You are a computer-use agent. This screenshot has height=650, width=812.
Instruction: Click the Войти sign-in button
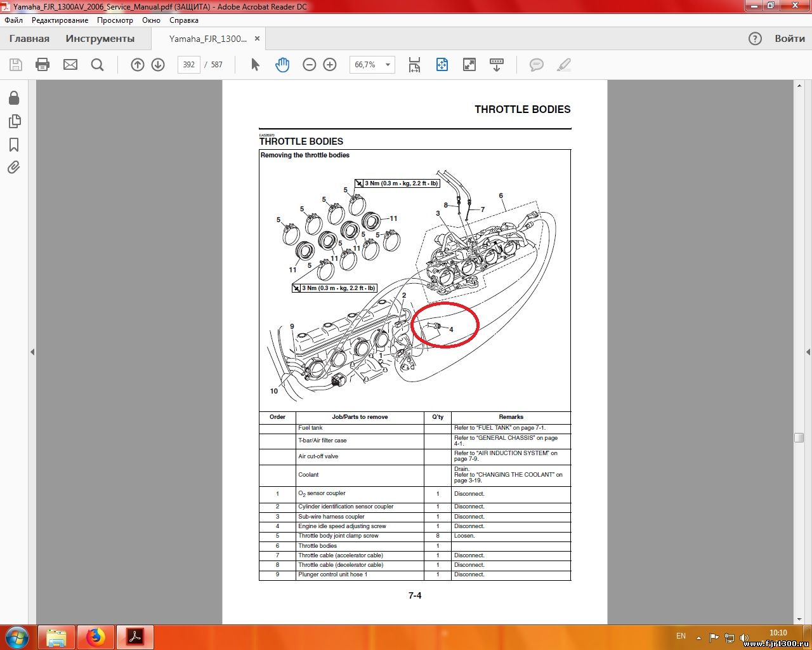tap(790, 39)
